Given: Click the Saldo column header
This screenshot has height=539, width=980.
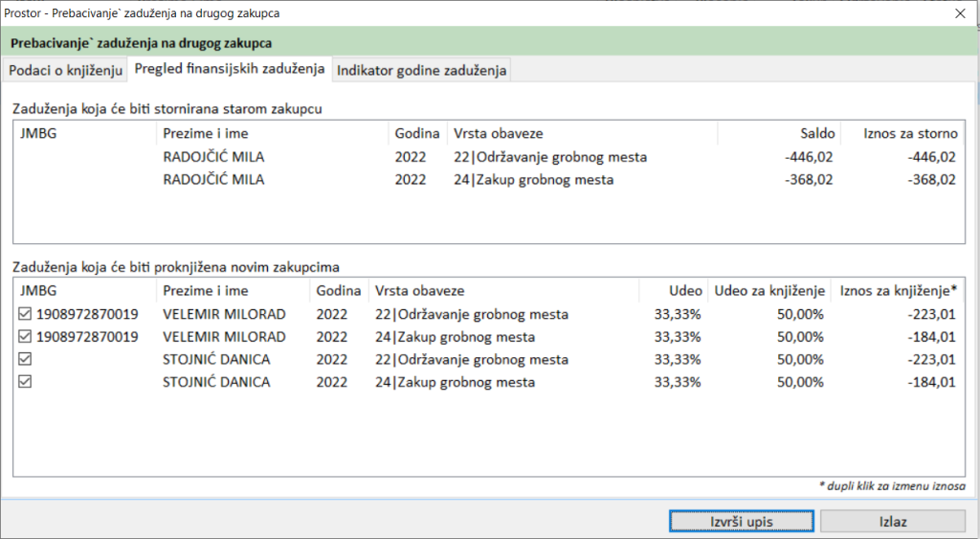Looking at the screenshot, I should click(x=817, y=134).
